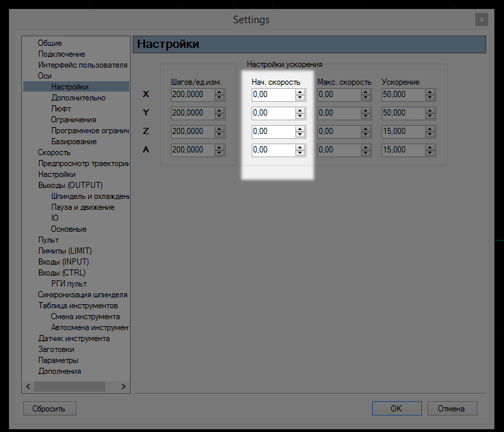504x432 pixels.
Task: Increase Y axis Макс. скорость spinner
Action: [366, 110]
